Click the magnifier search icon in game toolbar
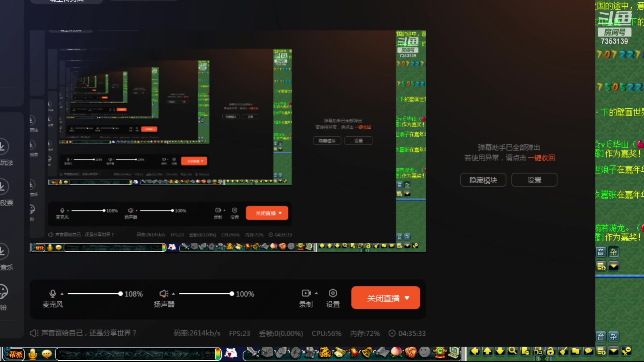This screenshot has height=362, width=644. [x=512, y=351]
